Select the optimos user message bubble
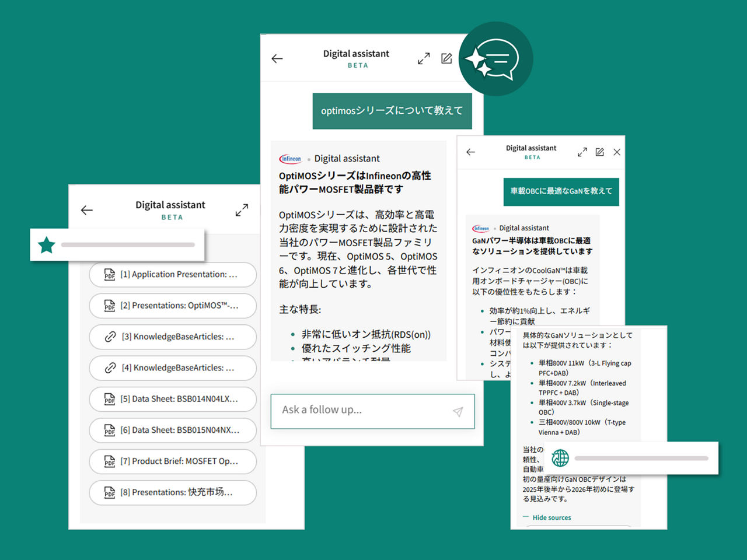This screenshot has height=560, width=747. tap(392, 111)
